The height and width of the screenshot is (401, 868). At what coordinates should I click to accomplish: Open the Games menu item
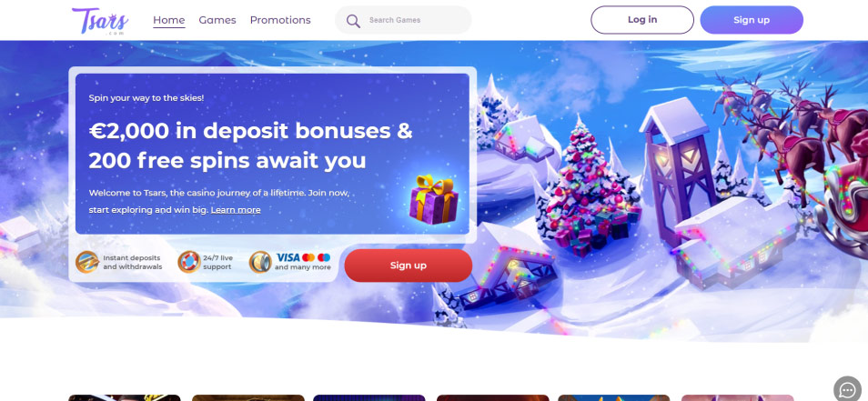pyautogui.click(x=217, y=21)
